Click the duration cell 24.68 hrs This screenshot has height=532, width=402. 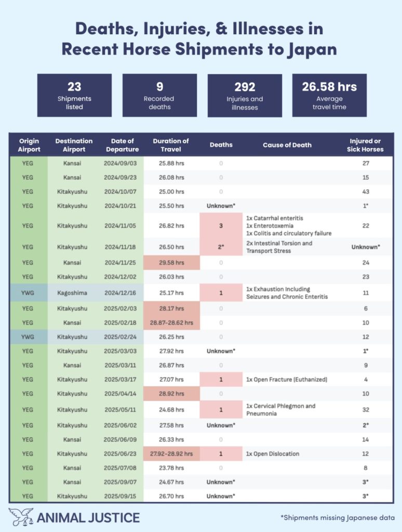click(x=171, y=410)
